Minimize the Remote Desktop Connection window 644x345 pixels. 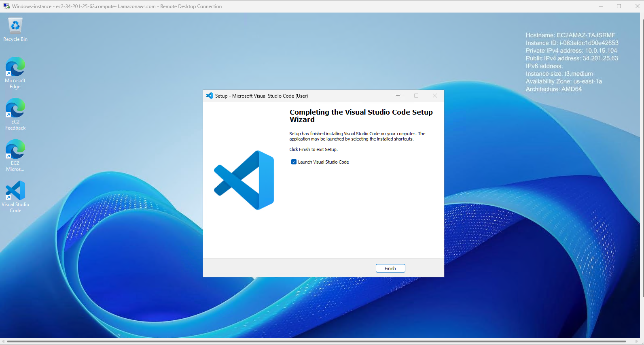tap(601, 6)
